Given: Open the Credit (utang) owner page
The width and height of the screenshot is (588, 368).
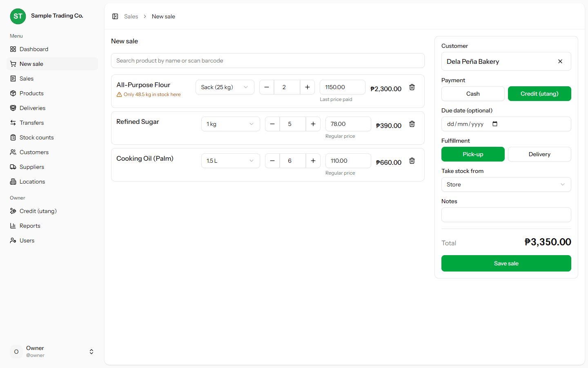Looking at the screenshot, I should [x=52, y=211].
